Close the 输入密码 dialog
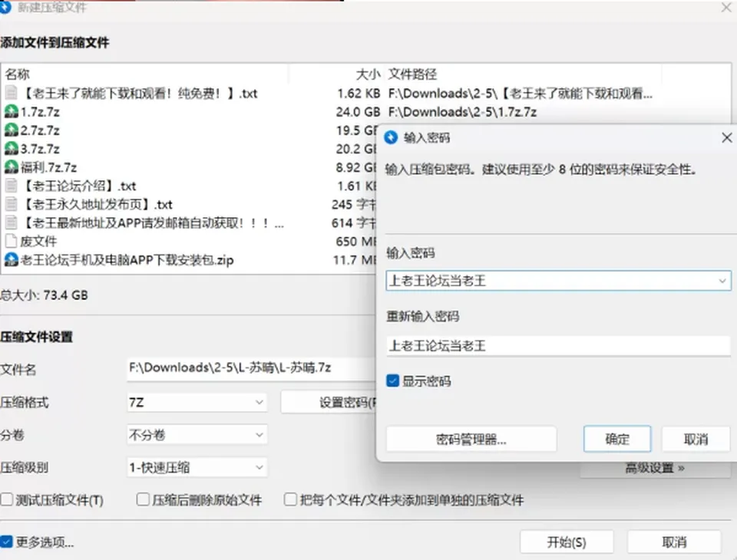Viewport: 737px width, 560px height. coord(727,137)
